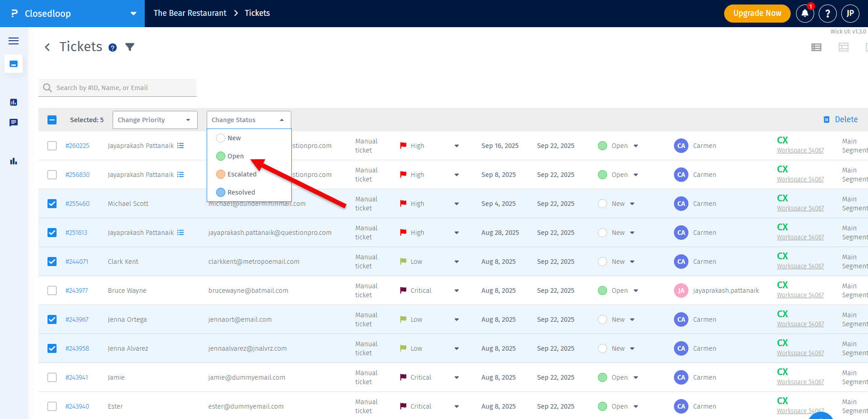868x419 pixels.
Task: Click the Upgrade Now button
Action: [757, 14]
